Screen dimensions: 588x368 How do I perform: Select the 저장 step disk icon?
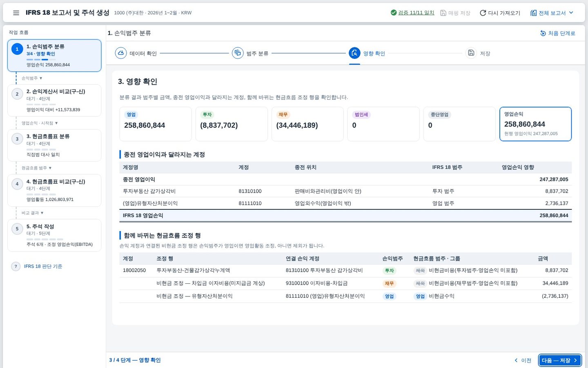pyautogui.click(x=471, y=53)
